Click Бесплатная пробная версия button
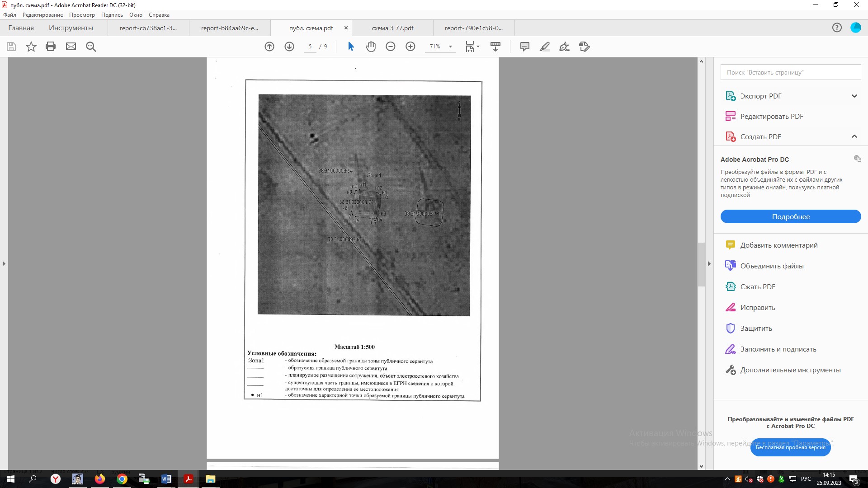The image size is (868, 488). pyautogui.click(x=790, y=447)
